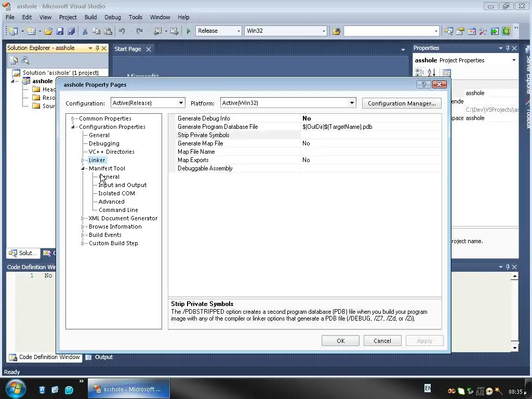The image size is (532, 399).
Task: Click the Navigate Backward icon
Action: (x=157, y=31)
